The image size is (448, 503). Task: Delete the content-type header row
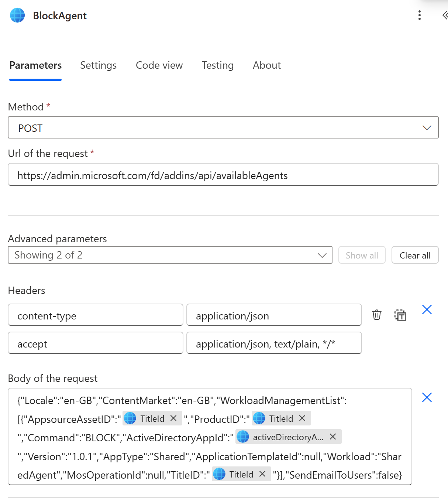tap(376, 315)
